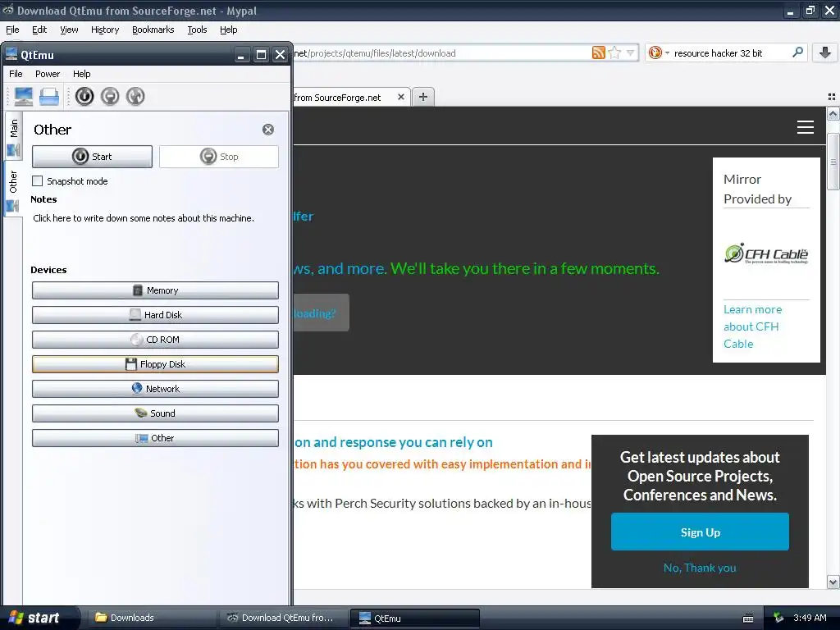
Task: Click the open machine icon in QtEmu toolbar
Action: (48, 97)
